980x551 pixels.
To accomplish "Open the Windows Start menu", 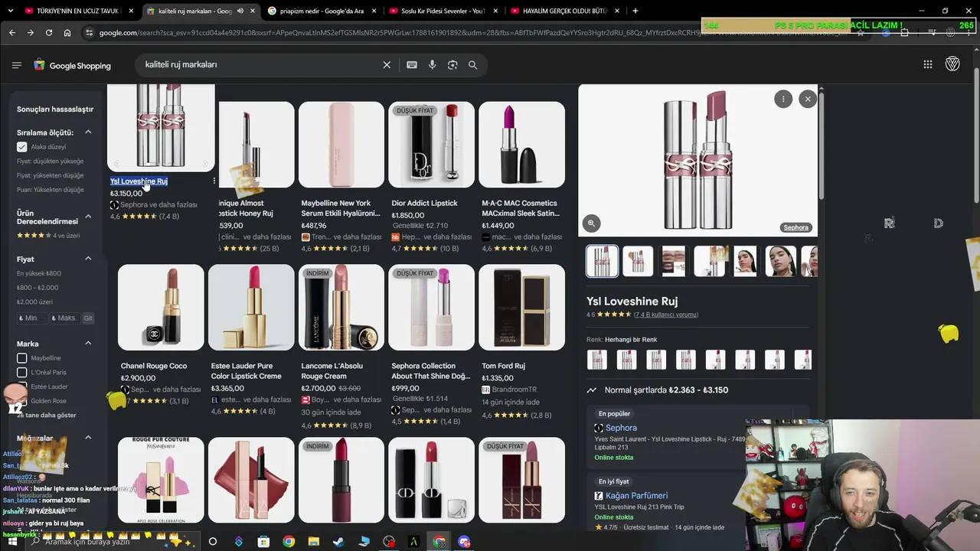I will point(12,542).
